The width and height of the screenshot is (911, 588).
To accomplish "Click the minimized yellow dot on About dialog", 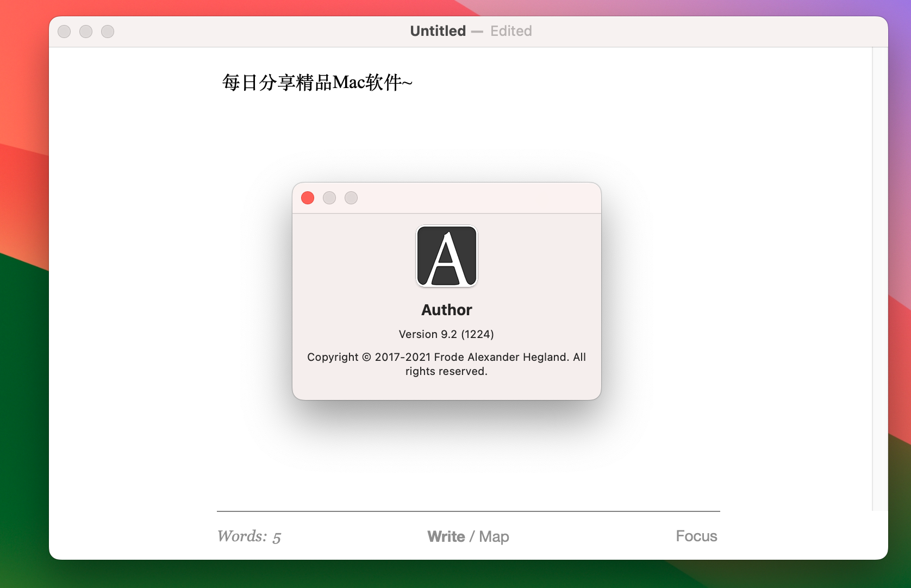I will (x=329, y=198).
